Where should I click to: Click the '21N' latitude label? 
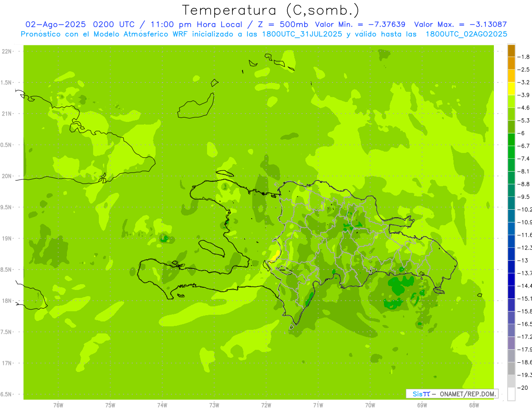click(7, 114)
